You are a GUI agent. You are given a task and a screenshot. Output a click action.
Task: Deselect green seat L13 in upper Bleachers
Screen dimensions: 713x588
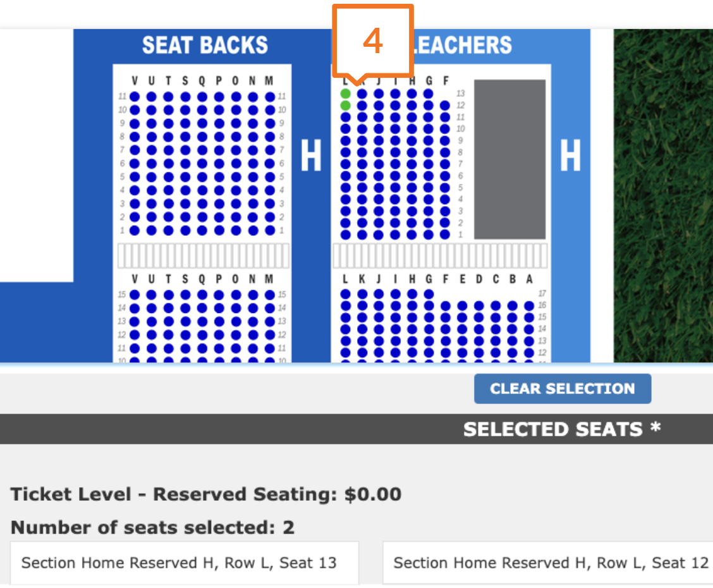point(346,94)
